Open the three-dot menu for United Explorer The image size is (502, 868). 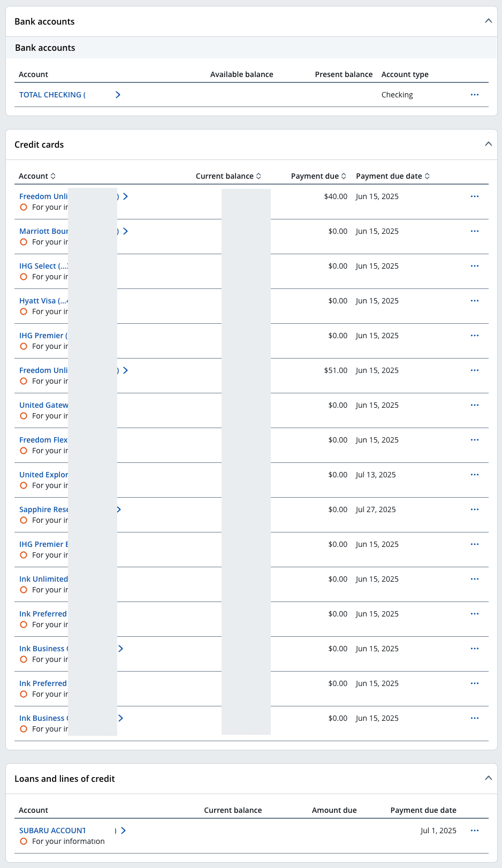tap(474, 475)
